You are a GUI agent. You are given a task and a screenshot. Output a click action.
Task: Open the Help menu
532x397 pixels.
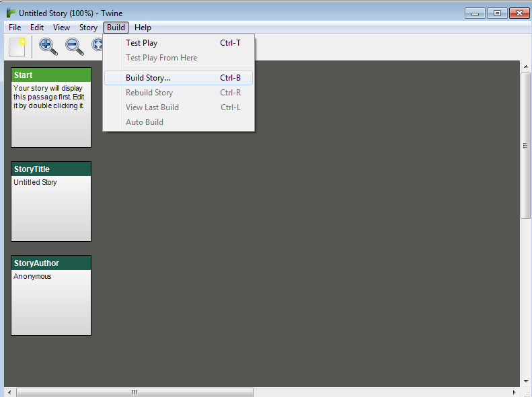click(143, 28)
